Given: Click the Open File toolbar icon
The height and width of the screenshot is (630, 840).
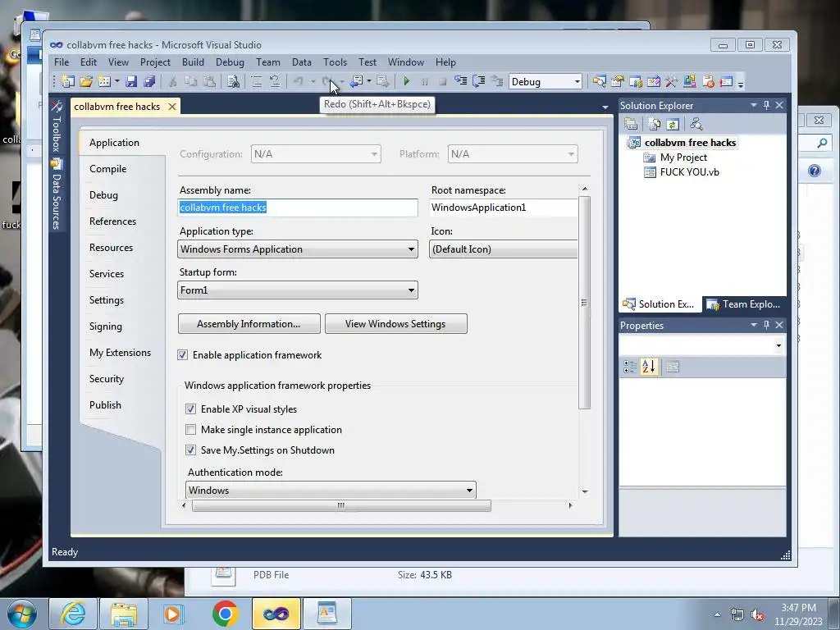Looking at the screenshot, I should tap(85, 81).
